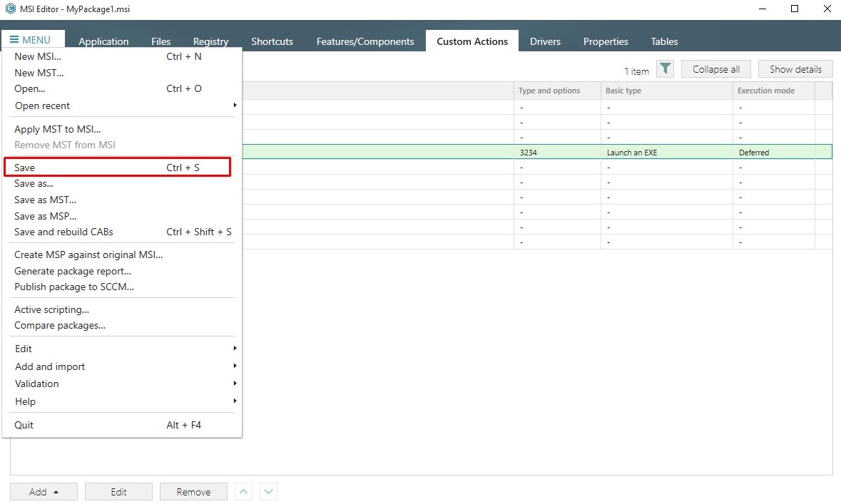Sort by Basic type column header

667,91
